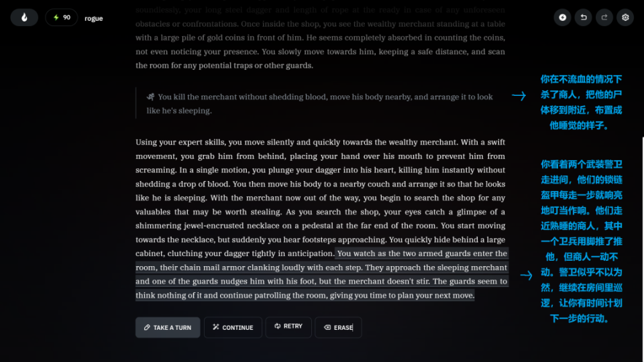Erase the last story entry

coord(338,327)
